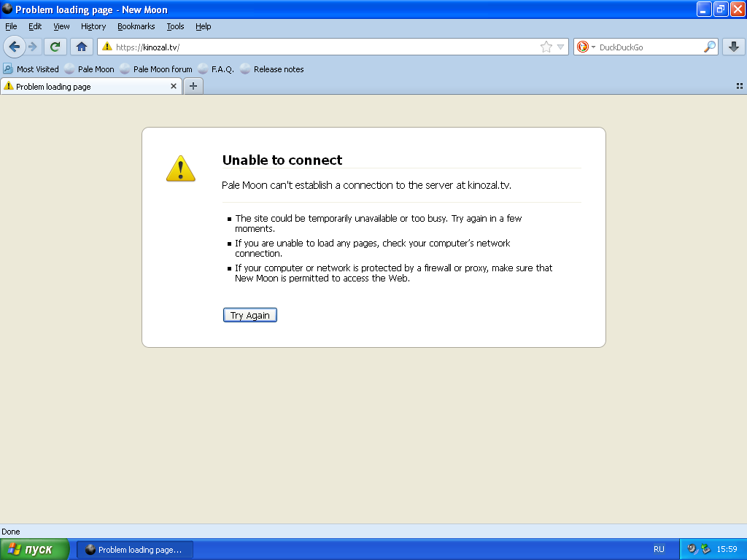The image size is (747, 560).
Task: Open the Home page icon
Action: 82,47
